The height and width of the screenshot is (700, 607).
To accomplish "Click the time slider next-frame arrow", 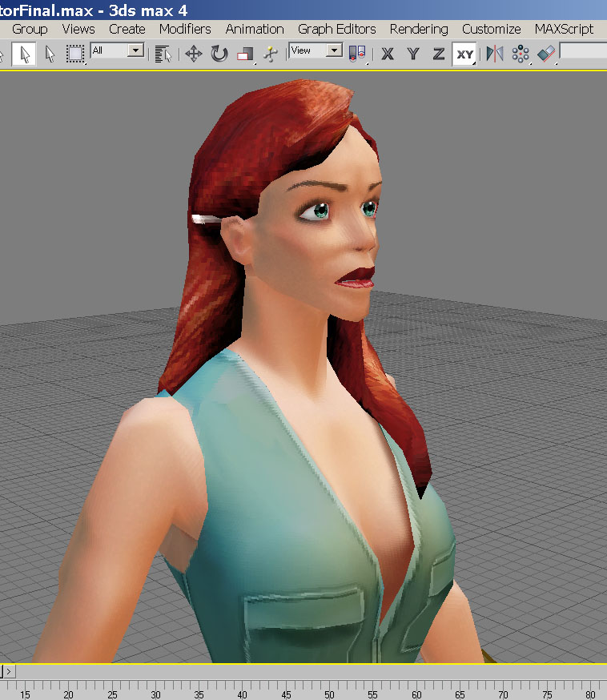I will tap(8, 671).
